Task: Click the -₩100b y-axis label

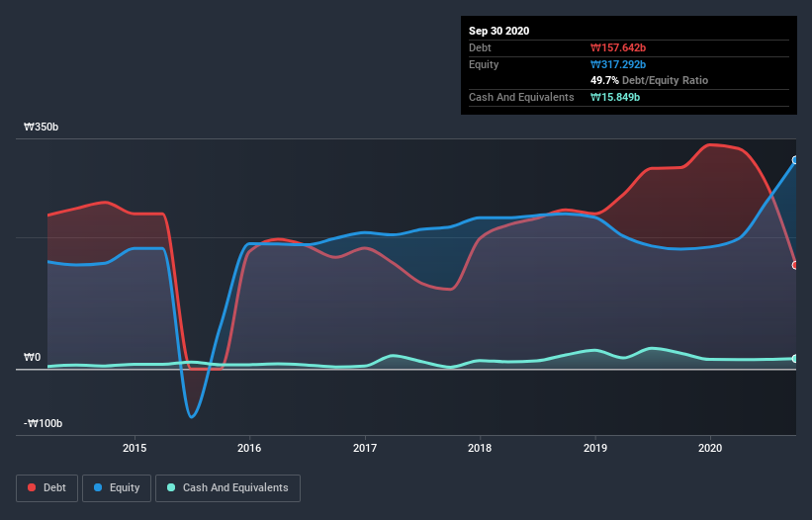Action: click(43, 423)
